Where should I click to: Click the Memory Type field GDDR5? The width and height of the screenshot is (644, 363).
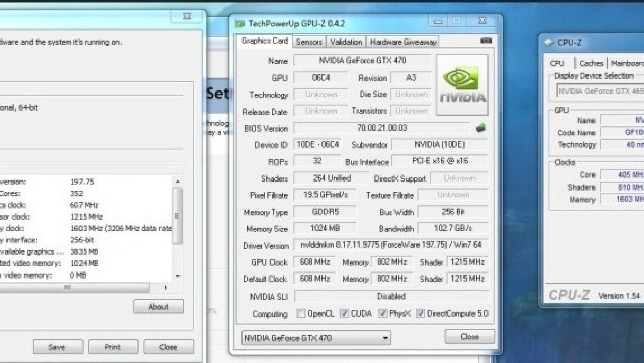[325, 212]
